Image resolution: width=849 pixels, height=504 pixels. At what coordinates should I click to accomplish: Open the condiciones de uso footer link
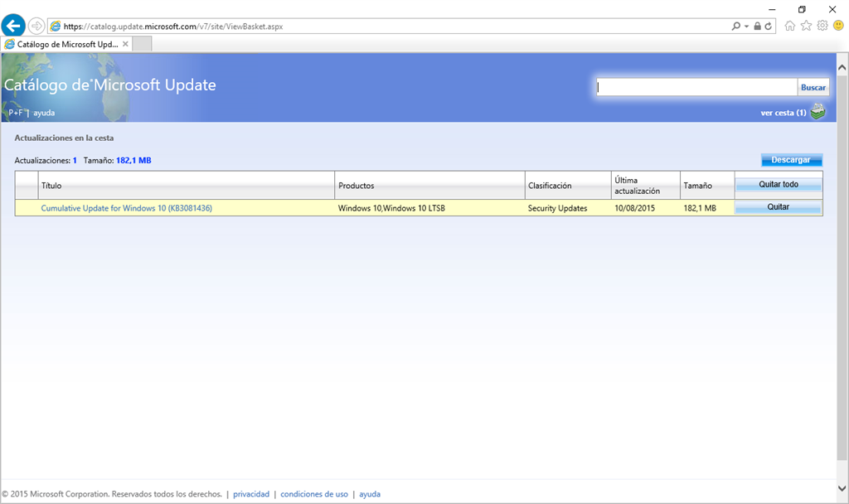[x=314, y=494]
